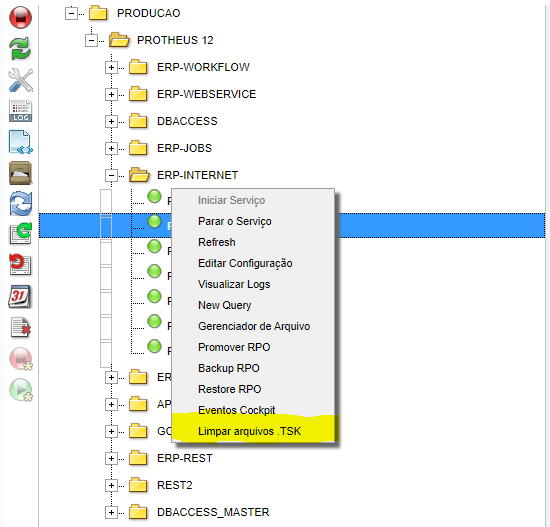Expand the ERP-WEBSERVICE node
Screen dimensions: 550x527
pos(111,94)
